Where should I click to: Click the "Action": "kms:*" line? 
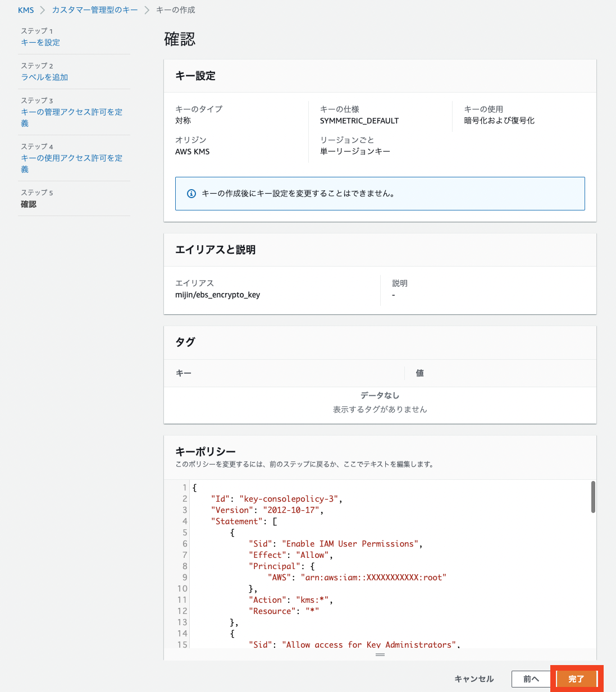coord(290,600)
